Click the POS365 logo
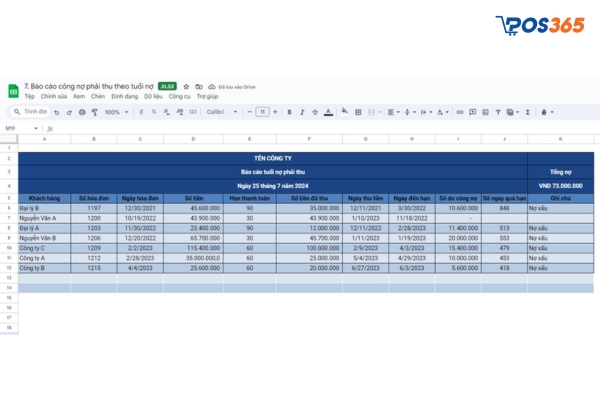Viewport: 600px width, 400px height. [540, 25]
